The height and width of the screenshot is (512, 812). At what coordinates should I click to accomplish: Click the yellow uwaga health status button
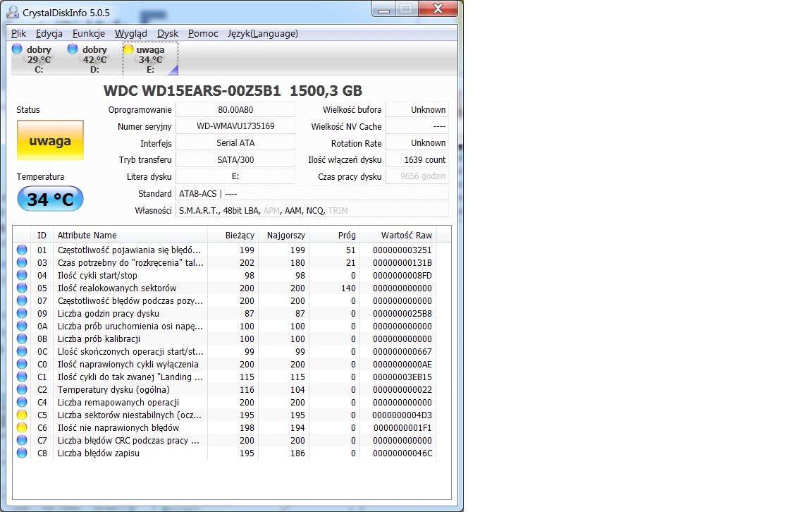(50, 140)
